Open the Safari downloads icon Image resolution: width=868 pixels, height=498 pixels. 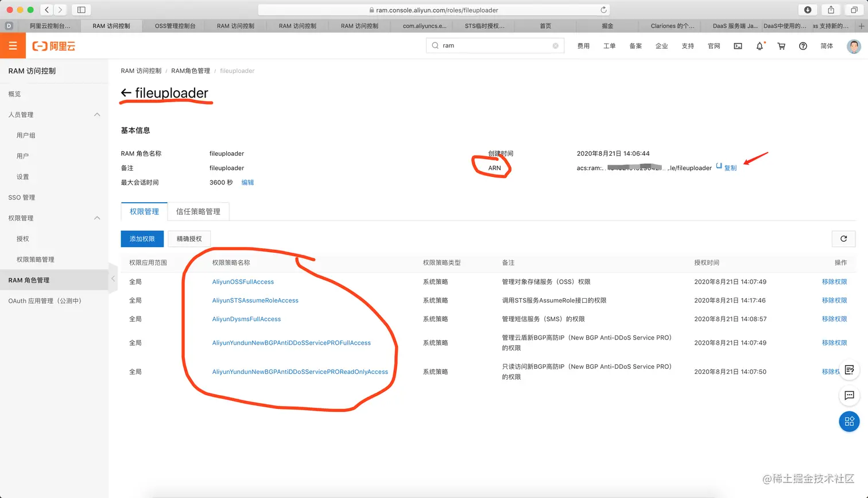[808, 10]
